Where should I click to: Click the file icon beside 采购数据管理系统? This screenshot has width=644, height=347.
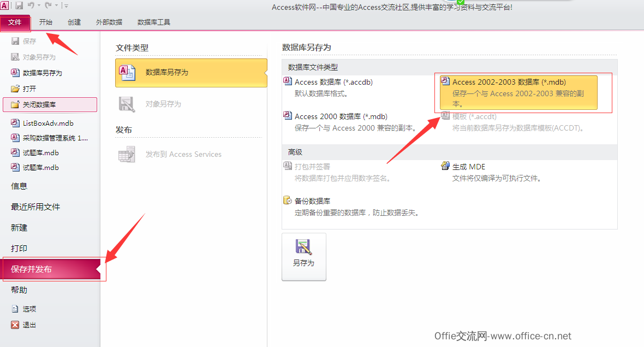click(15, 137)
